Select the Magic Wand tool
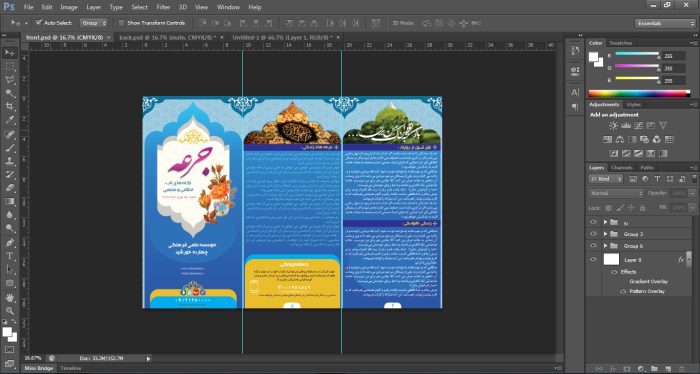The height and width of the screenshot is (374, 700). [x=9, y=93]
